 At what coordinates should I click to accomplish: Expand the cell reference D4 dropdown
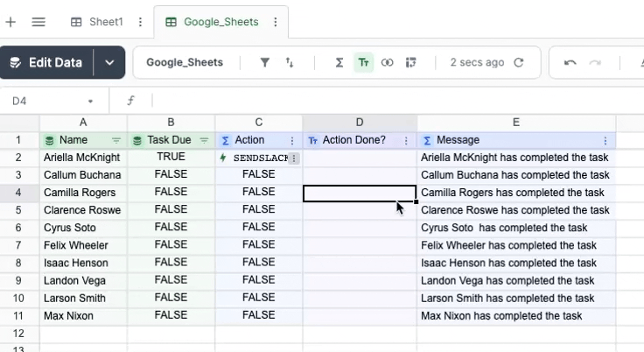click(x=90, y=102)
